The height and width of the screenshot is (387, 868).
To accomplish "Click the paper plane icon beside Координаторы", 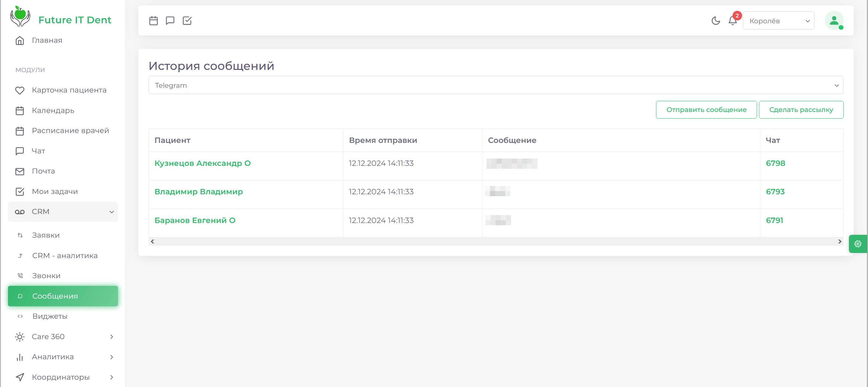I will click(20, 377).
